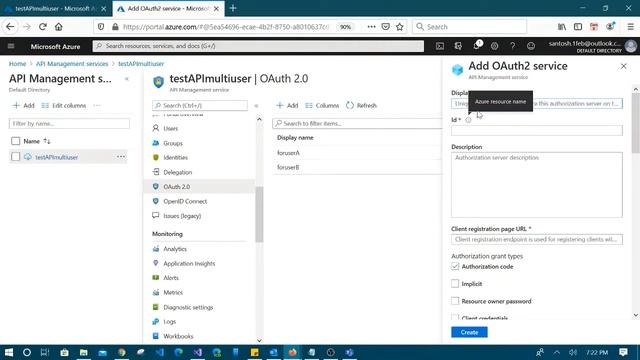The height and width of the screenshot is (360, 640).
Task: Show hidden system tray icons
Action: tap(557, 352)
